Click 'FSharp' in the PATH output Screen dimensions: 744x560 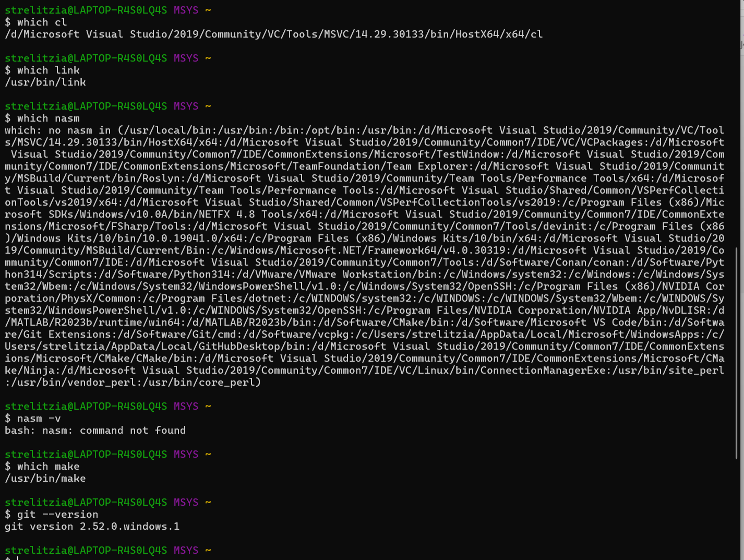130,226
